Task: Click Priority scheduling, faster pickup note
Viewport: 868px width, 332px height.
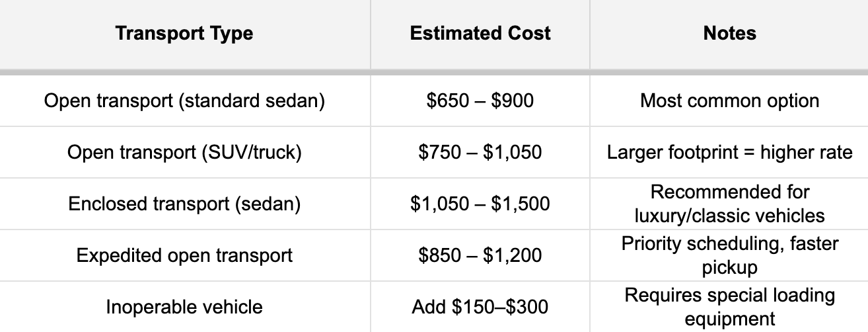Action: point(729,255)
